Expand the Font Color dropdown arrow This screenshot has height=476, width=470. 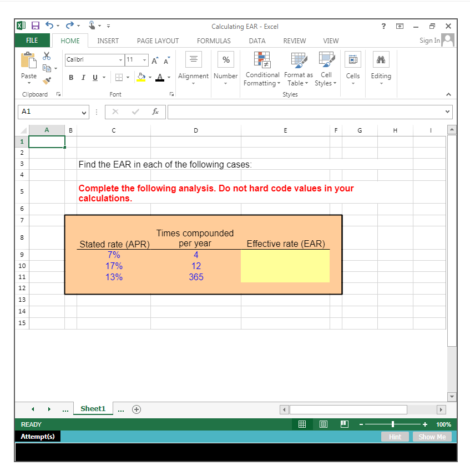[168, 78]
